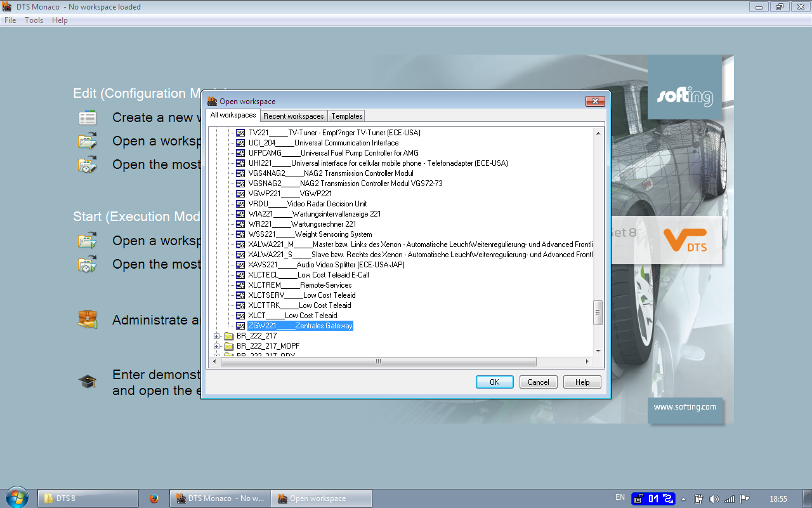Confirm with the OK button
The height and width of the screenshot is (508, 812).
(x=495, y=382)
